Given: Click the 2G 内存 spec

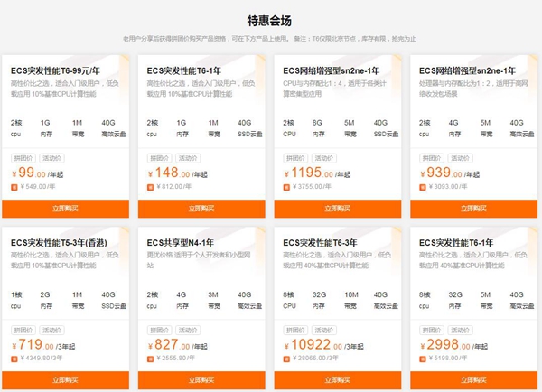Looking at the screenshot, I should click(46, 300).
